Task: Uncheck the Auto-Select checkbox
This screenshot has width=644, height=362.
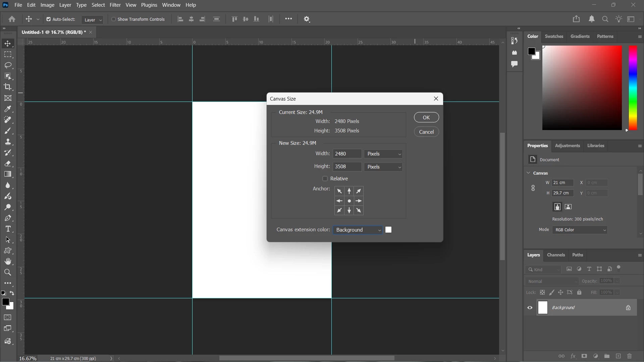Action: click(49, 19)
